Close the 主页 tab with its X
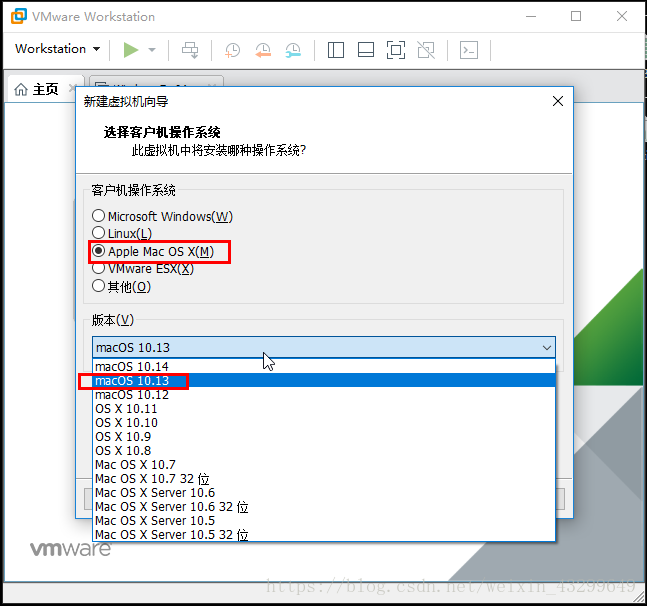This screenshot has width=647, height=606. [72, 88]
